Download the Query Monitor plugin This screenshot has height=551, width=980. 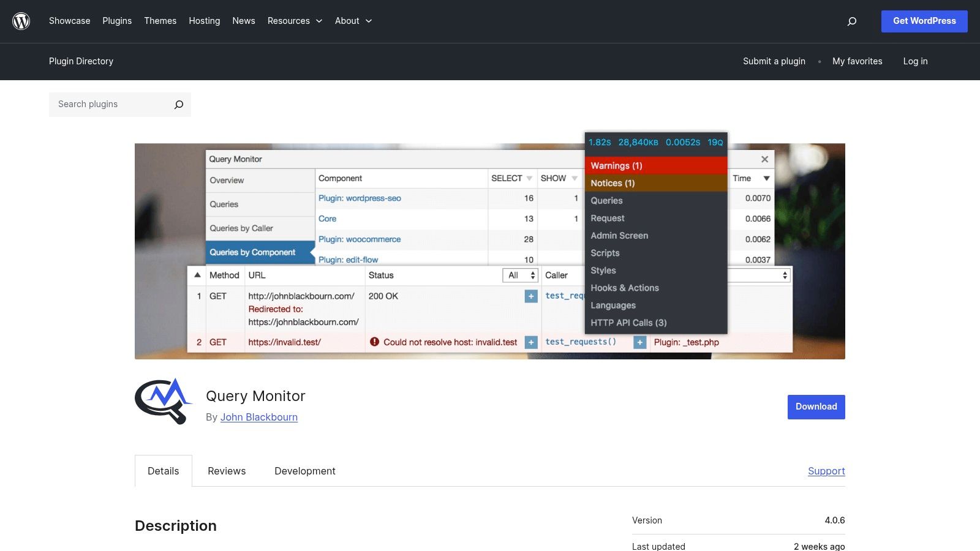click(816, 407)
